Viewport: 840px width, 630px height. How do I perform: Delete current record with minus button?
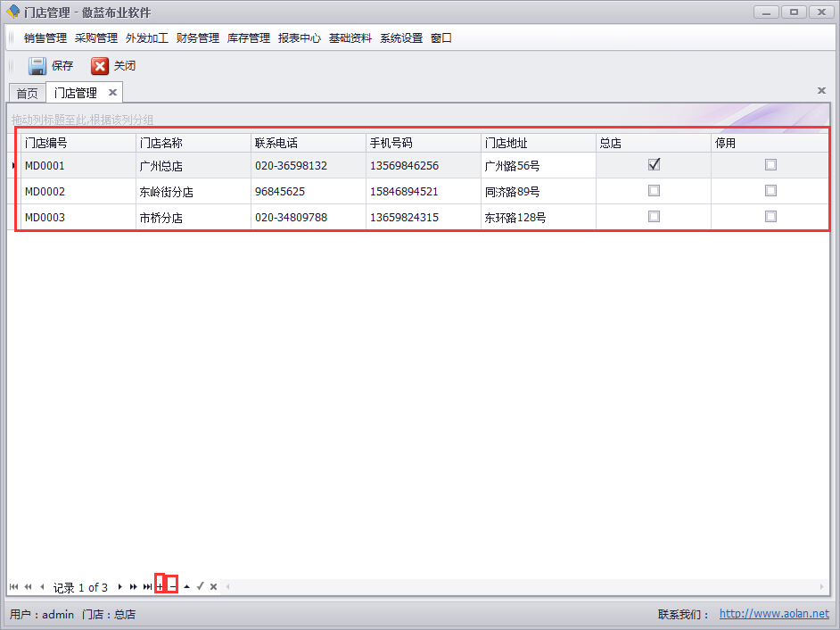(173, 586)
